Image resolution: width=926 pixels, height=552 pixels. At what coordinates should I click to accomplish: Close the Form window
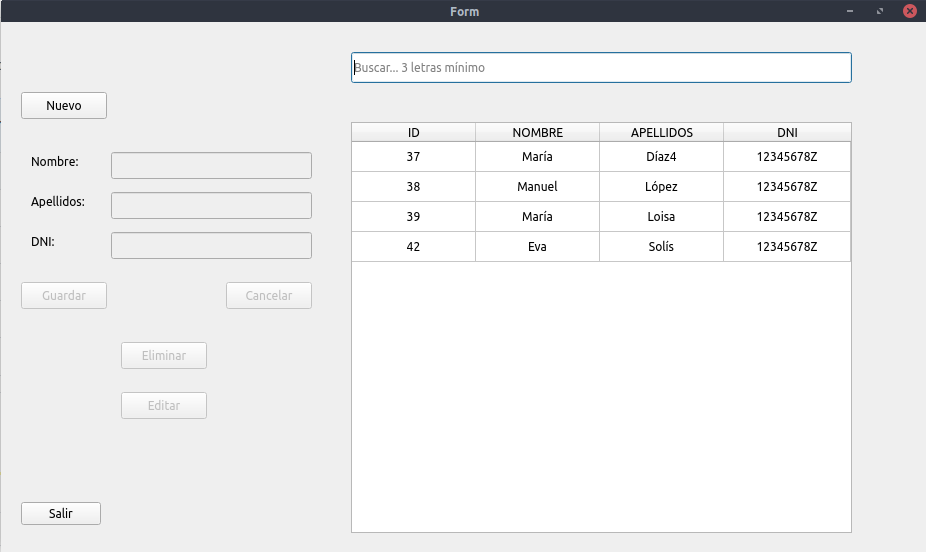coord(910,11)
